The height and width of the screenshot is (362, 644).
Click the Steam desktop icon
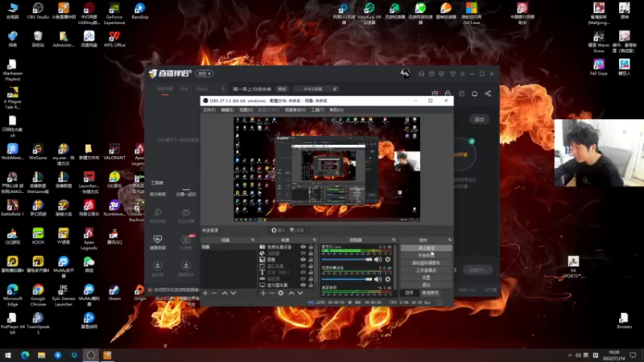pyautogui.click(x=114, y=293)
